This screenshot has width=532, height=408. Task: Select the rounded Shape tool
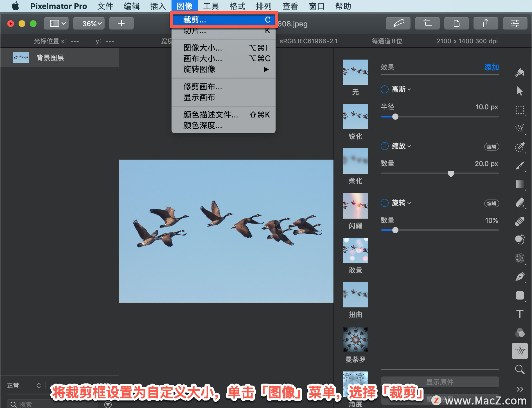pyautogui.click(x=520, y=295)
